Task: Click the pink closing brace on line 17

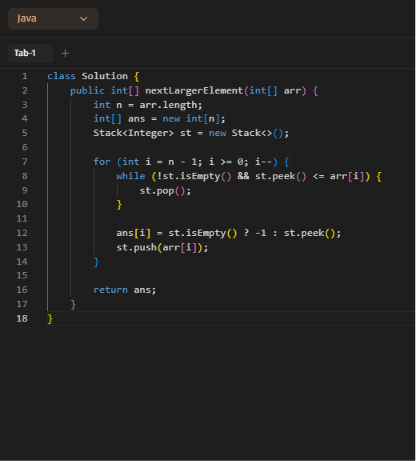Action: [73, 304]
